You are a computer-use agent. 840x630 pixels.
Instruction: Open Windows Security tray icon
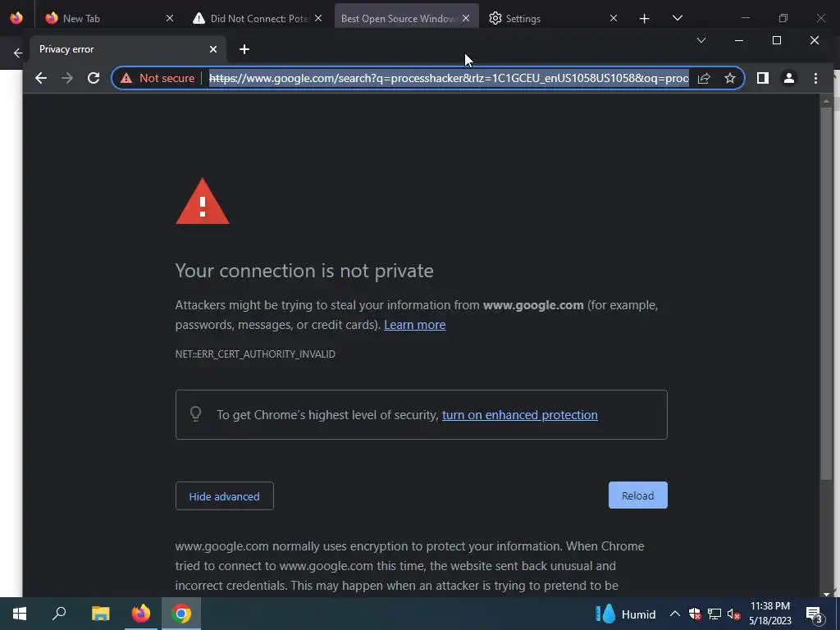[695, 614]
